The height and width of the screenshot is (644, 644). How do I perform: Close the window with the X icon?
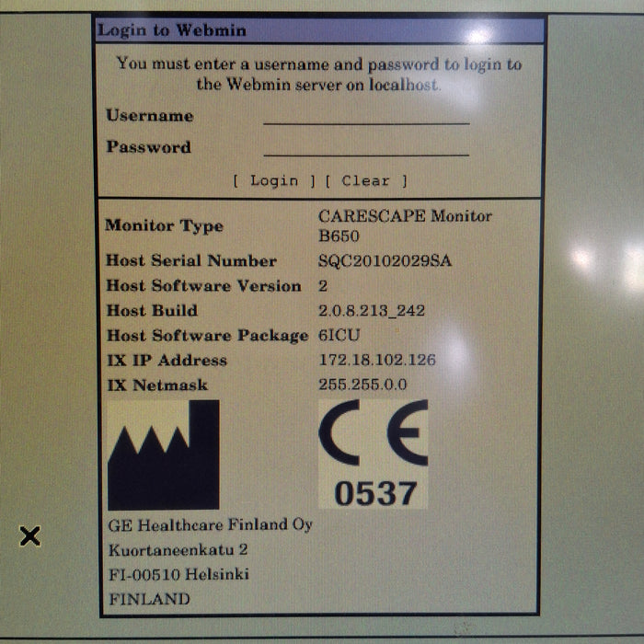pos(30,536)
